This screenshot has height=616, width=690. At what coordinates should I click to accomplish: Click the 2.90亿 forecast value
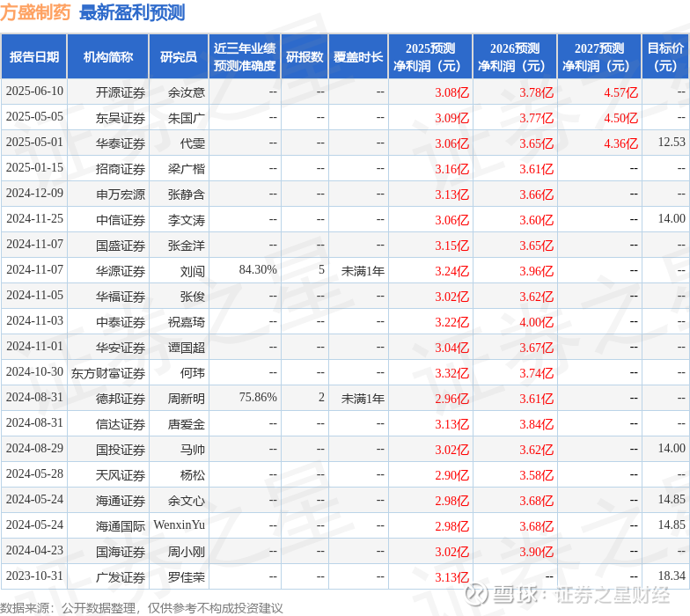coord(452,475)
